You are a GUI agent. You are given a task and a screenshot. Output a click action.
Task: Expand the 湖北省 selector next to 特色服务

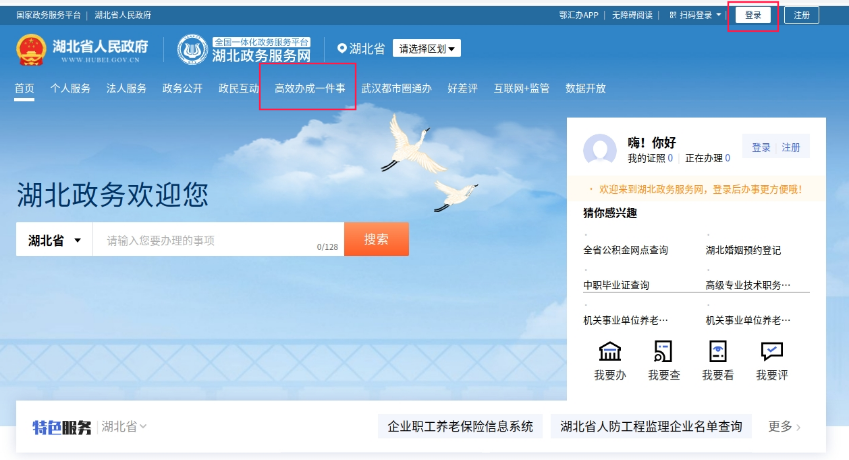124,426
